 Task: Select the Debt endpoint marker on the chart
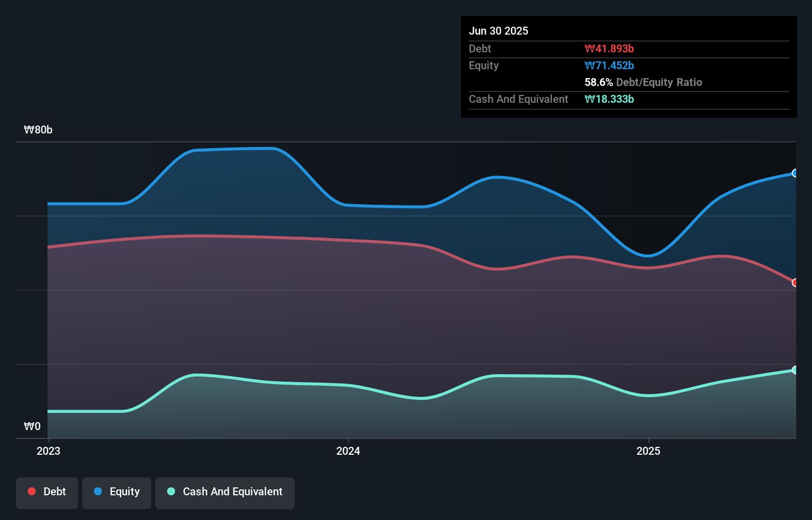click(x=795, y=283)
